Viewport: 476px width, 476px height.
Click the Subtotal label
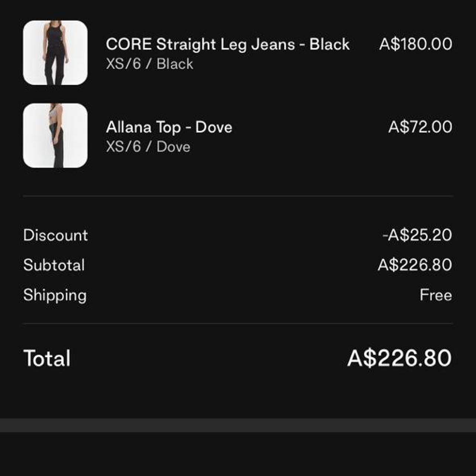(x=54, y=264)
